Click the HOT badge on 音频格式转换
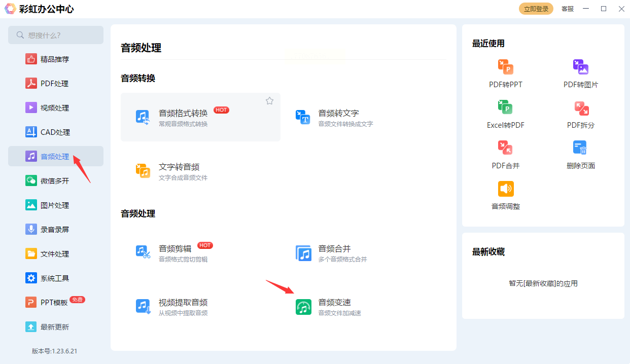This screenshot has height=364, width=630. click(221, 110)
